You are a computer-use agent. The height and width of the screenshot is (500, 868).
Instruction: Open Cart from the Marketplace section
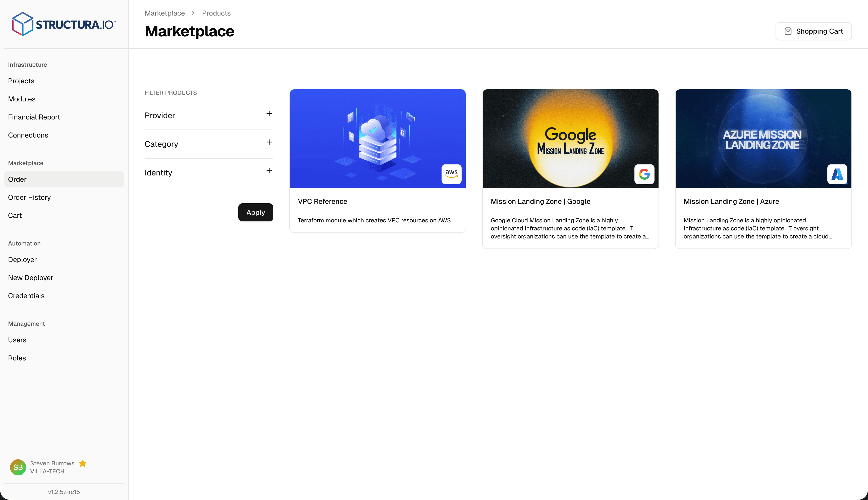tap(15, 215)
